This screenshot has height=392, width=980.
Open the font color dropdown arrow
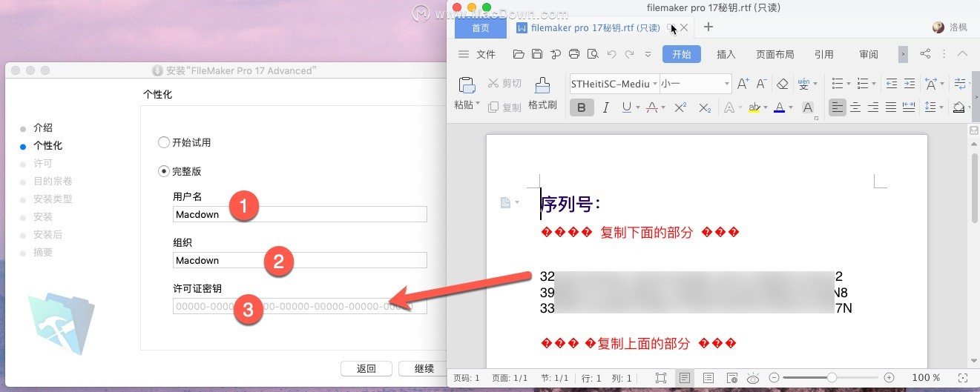pyautogui.click(x=791, y=108)
